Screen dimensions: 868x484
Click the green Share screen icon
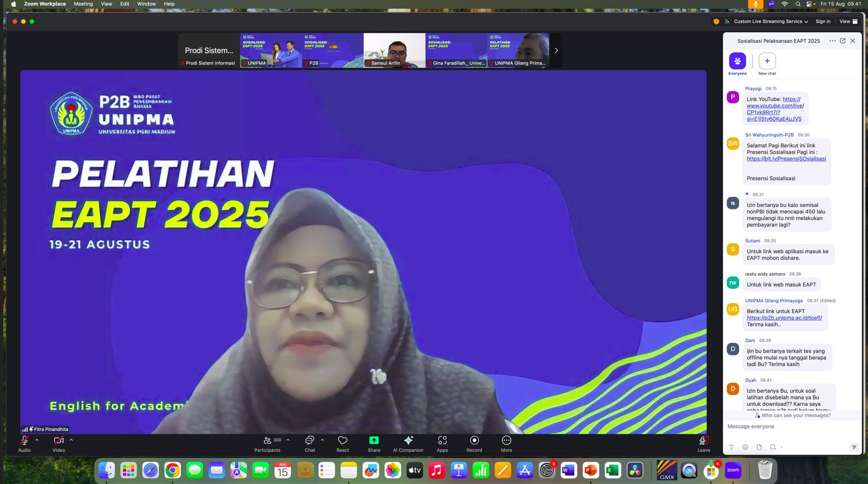pos(374,440)
